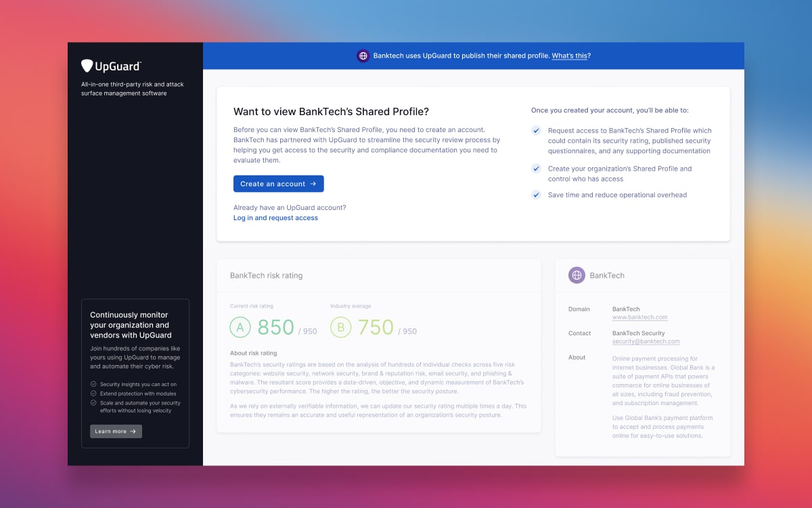Click the "Once you created your account" text

[x=610, y=110]
